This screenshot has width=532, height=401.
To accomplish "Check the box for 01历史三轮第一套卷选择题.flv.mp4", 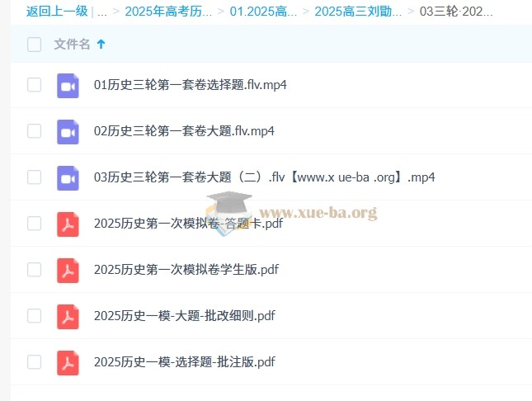I will pyautogui.click(x=34, y=85).
